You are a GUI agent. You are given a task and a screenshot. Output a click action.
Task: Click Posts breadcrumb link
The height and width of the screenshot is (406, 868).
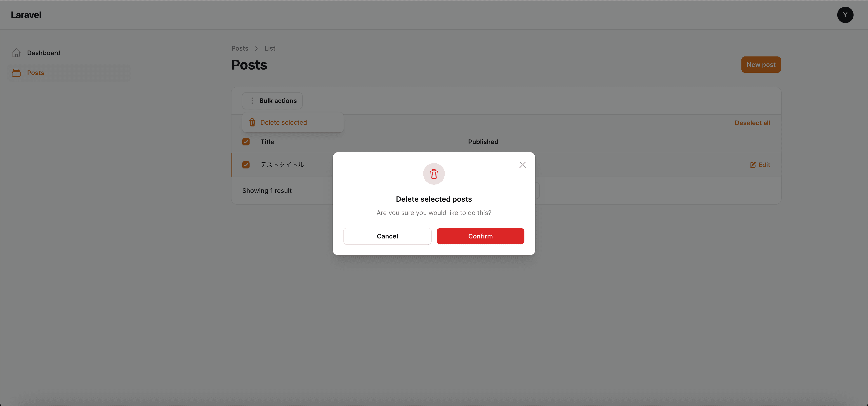(x=240, y=48)
